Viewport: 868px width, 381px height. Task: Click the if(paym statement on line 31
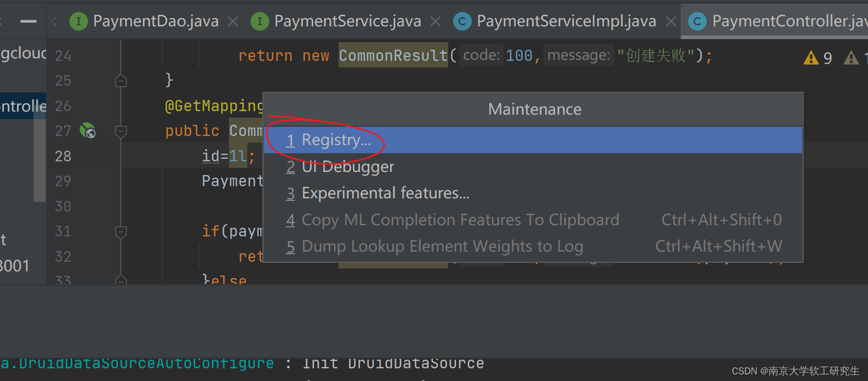coord(232,231)
